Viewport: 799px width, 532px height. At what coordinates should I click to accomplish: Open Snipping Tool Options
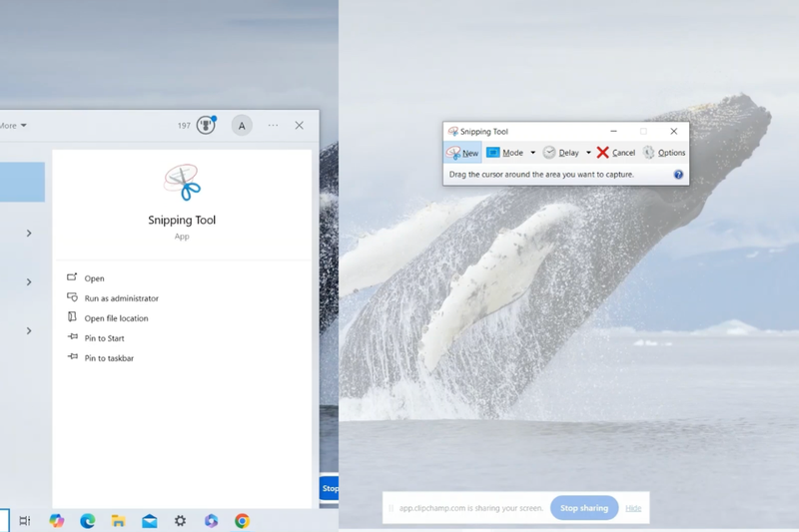point(664,153)
